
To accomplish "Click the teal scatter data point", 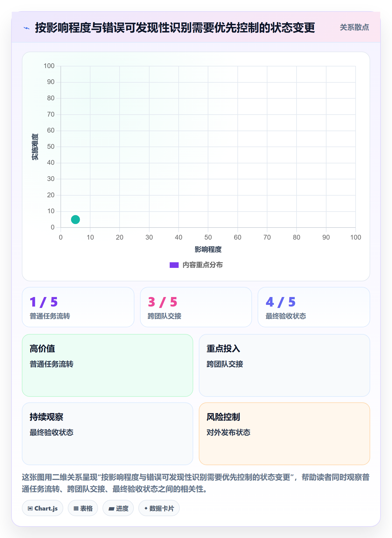I will (x=75, y=219).
